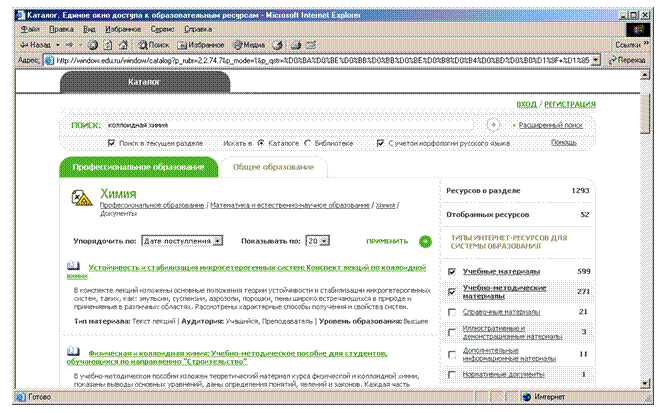Open the Избранное favorites toolbar button
666x413 pixels.
[200, 45]
